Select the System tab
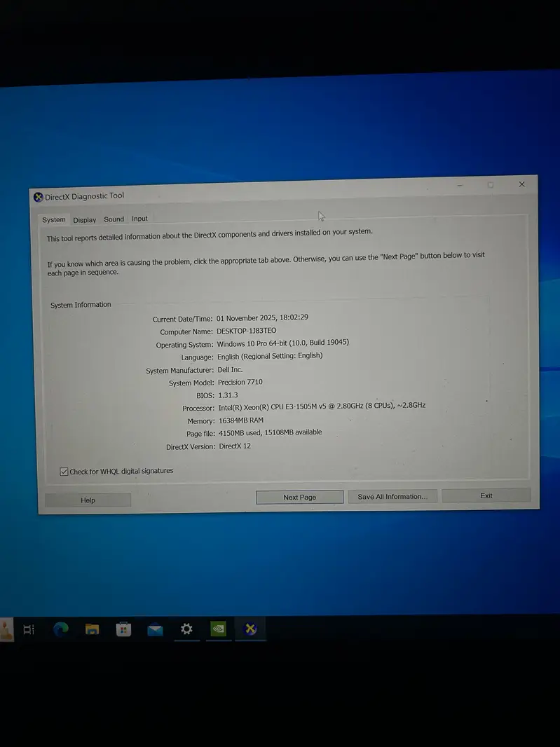The height and width of the screenshot is (747, 560). coord(54,220)
